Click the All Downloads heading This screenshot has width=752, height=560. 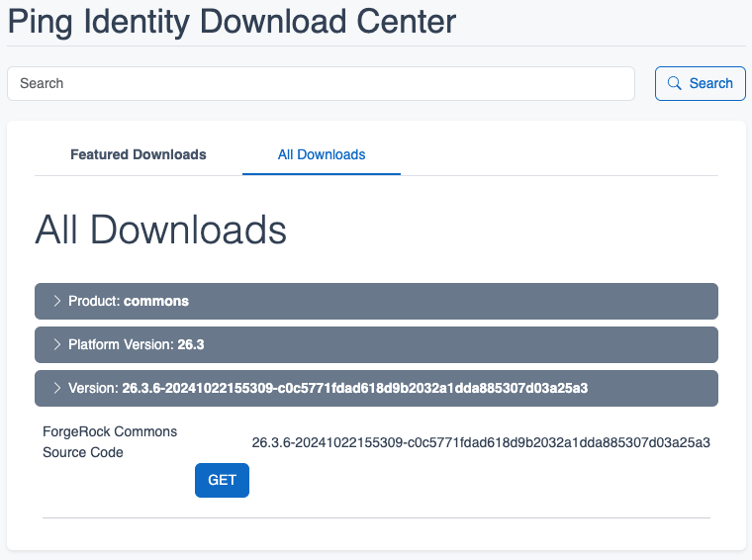coord(160,230)
